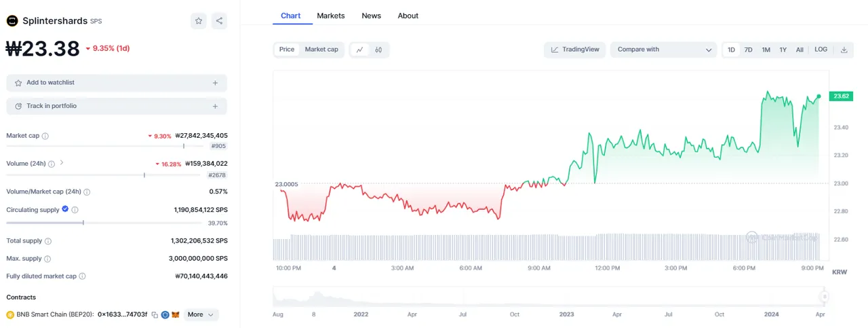Click the KRW currency label
Image resolution: width=868 pixels, height=328 pixels.
tap(840, 272)
